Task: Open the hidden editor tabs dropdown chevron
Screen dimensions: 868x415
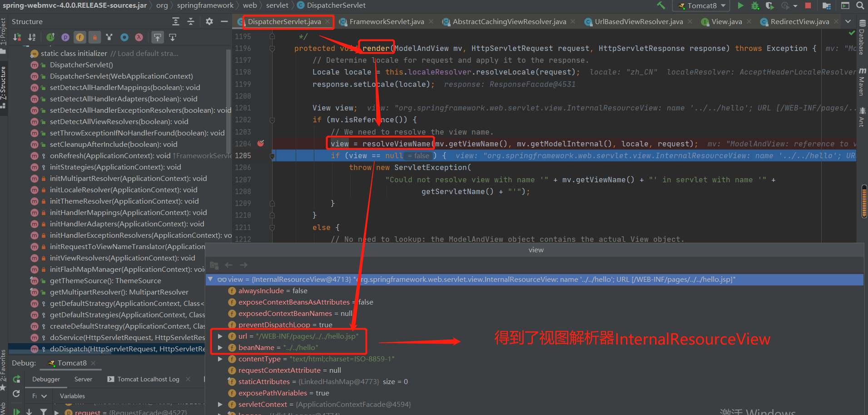Action: pyautogui.click(x=848, y=21)
